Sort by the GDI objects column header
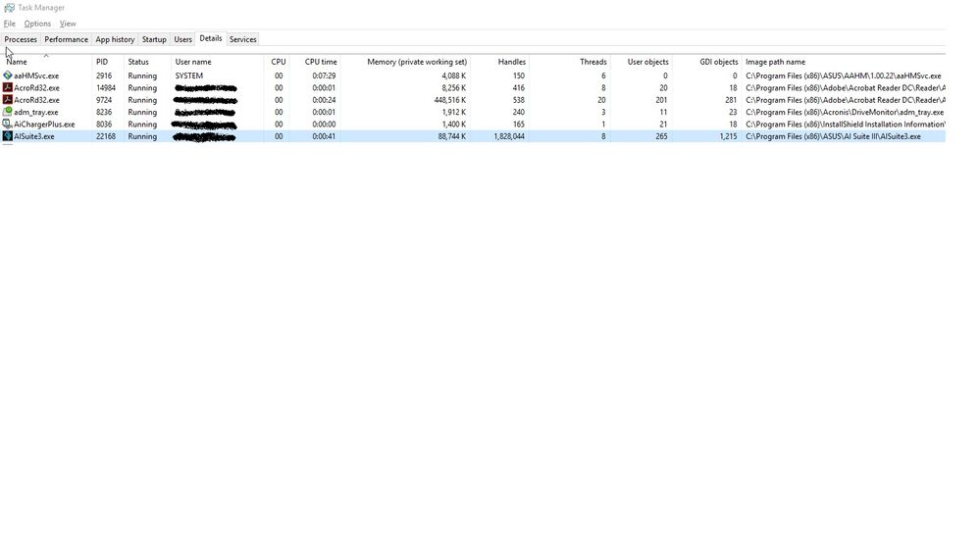This screenshot has width=980, height=551. 719,62
